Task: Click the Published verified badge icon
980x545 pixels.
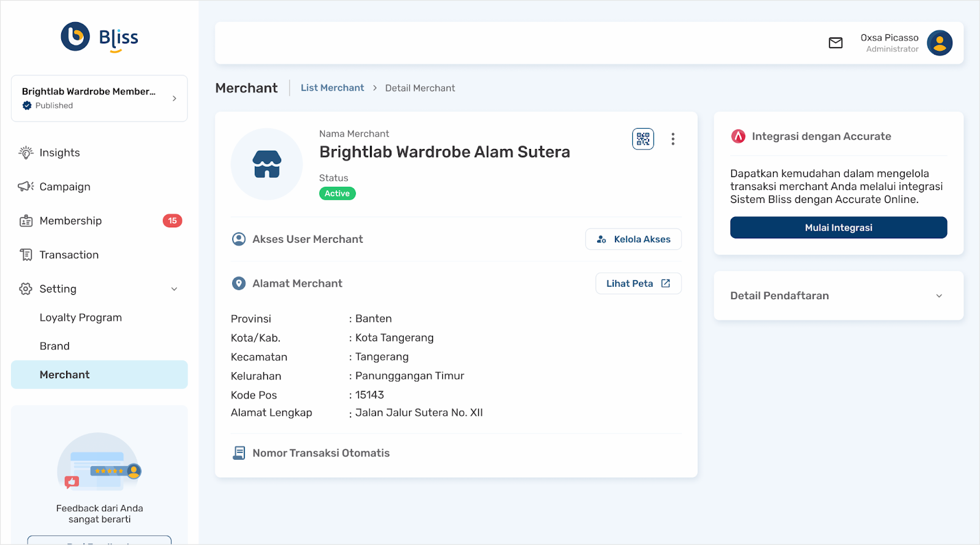Action: (x=27, y=105)
